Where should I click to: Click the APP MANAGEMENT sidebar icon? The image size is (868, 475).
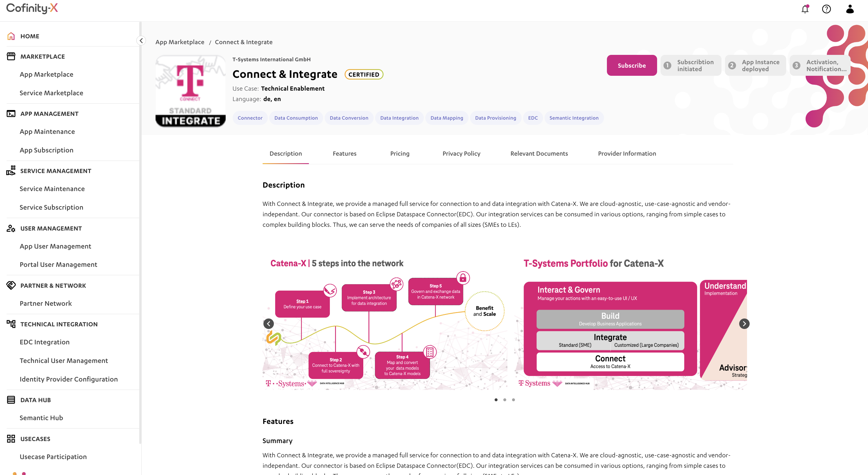point(10,114)
